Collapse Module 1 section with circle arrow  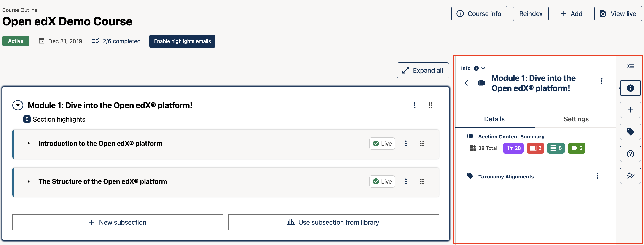18,105
